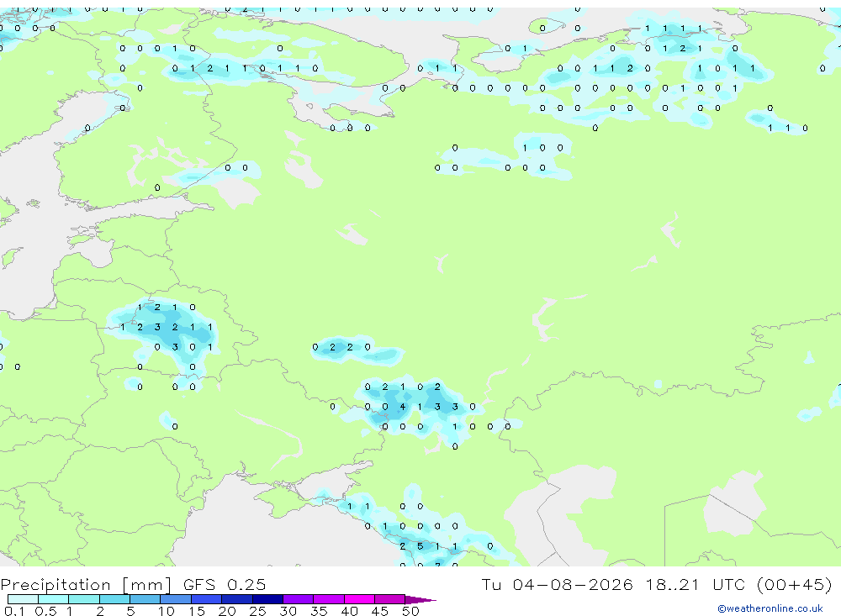Screen dimensions: 841x616
Task: Click the 0.1–0.5 mm palest cyan legend swatch
Action: pyautogui.click(x=23, y=599)
